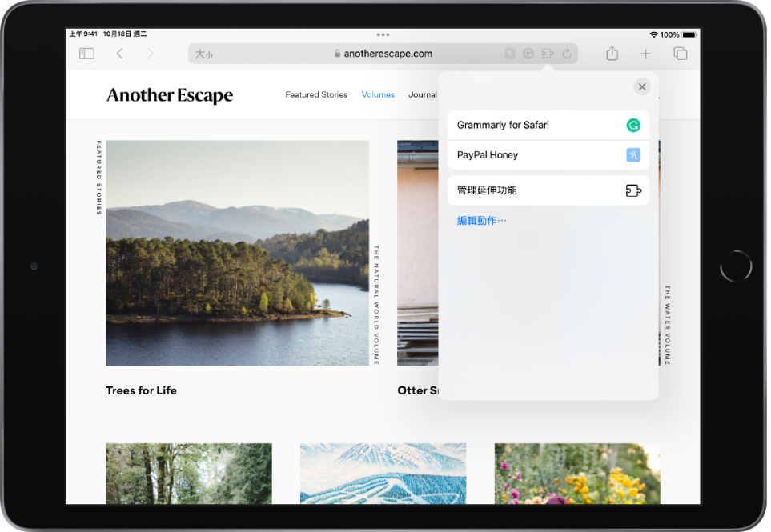This screenshot has height=532, width=771.
Task: Tap the Share icon in toolbar
Action: [612, 54]
